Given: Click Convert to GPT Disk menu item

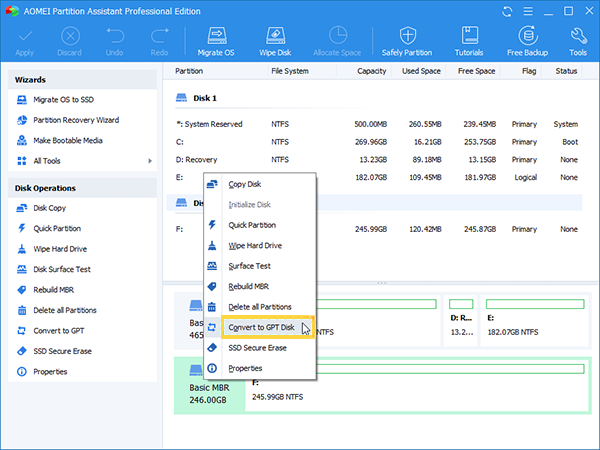Looking at the screenshot, I should (x=260, y=327).
